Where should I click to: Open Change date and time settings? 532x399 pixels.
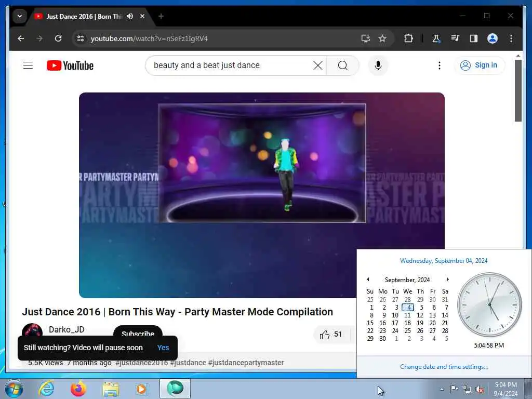tap(444, 366)
